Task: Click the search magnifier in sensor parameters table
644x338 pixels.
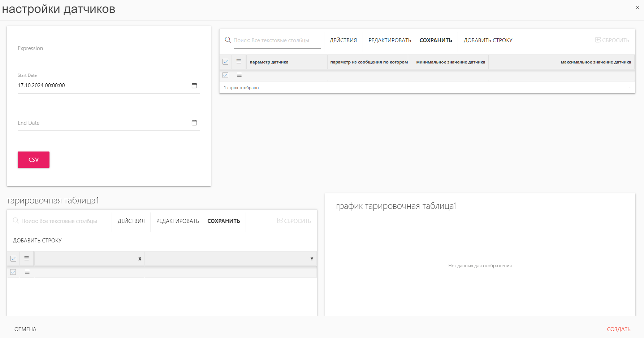Action: coord(228,40)
